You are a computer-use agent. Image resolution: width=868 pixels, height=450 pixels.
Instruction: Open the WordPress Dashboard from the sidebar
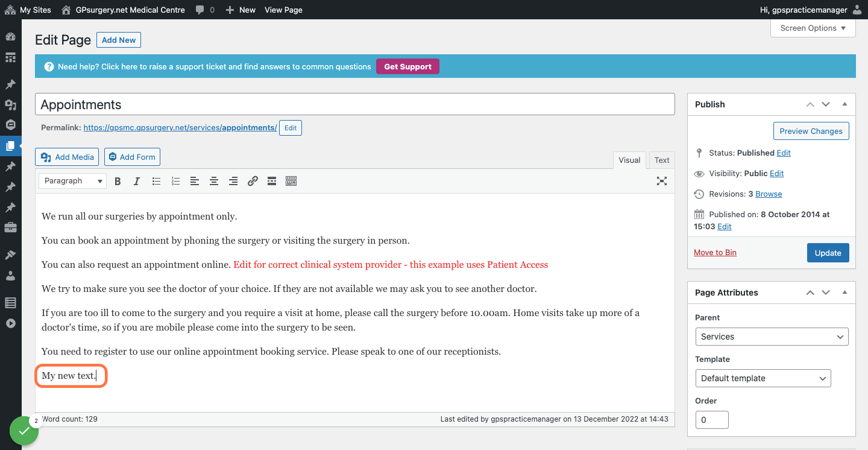[x=10, y=36]
